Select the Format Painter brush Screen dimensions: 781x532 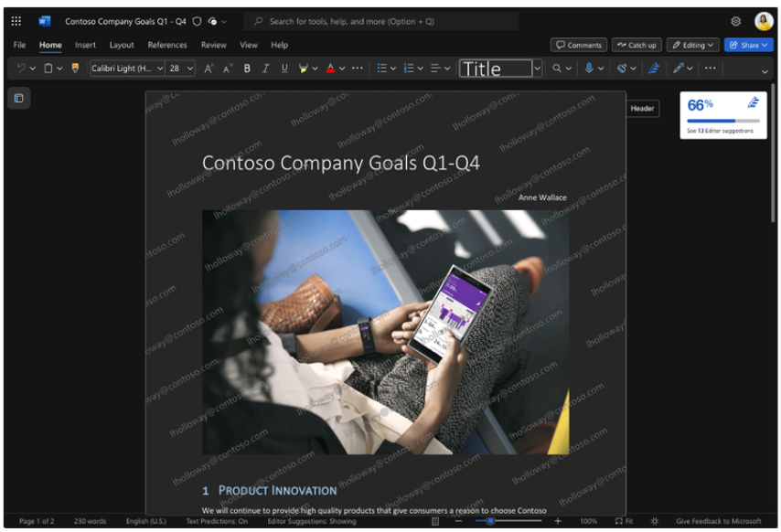[x=75, y=69]
